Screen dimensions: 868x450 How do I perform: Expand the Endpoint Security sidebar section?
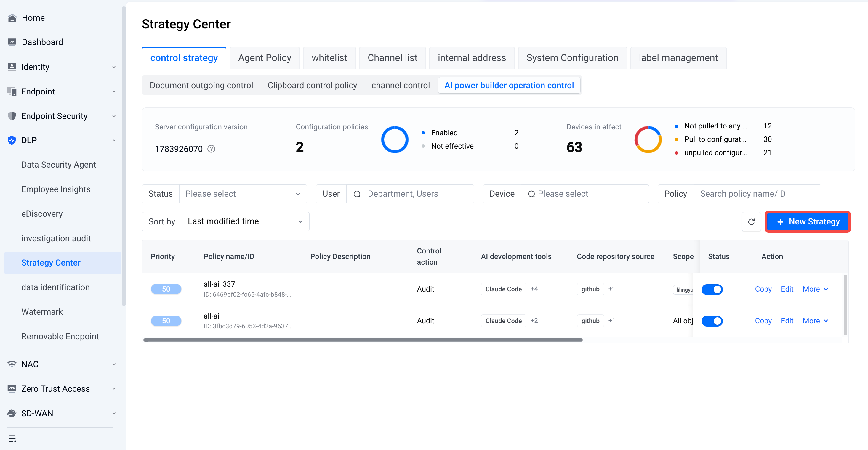point(63,116)
